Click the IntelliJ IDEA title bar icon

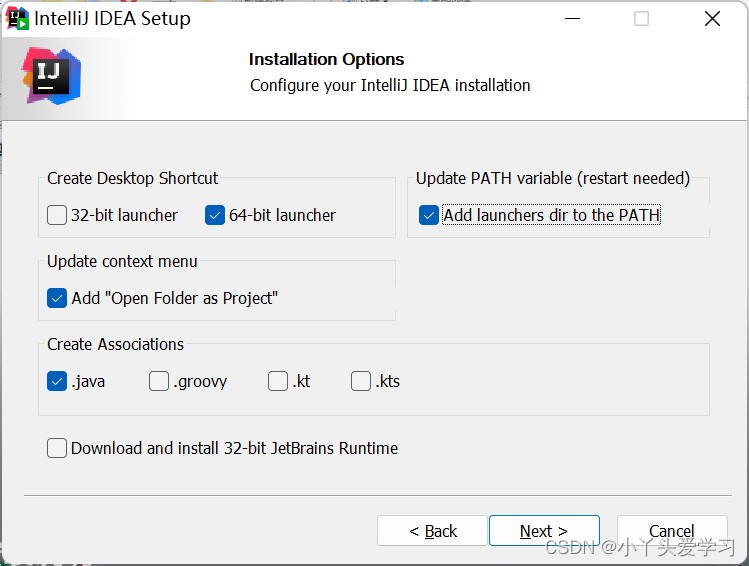(x=17, y=18)
